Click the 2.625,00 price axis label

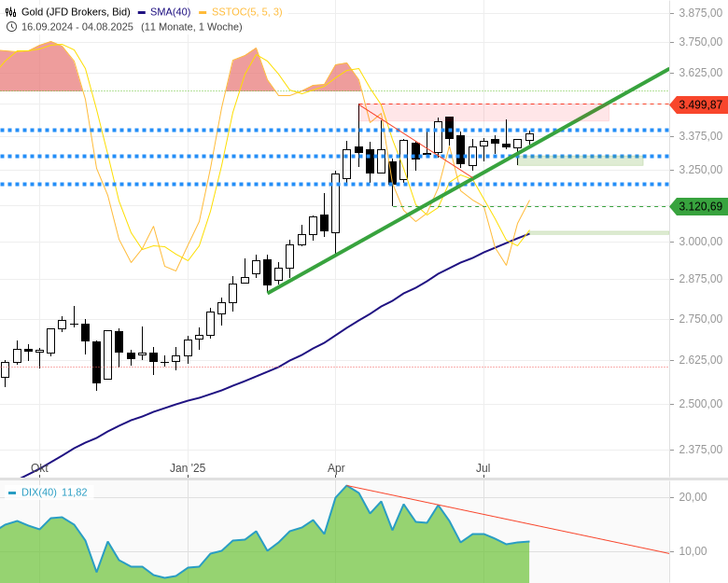[701, 360]
